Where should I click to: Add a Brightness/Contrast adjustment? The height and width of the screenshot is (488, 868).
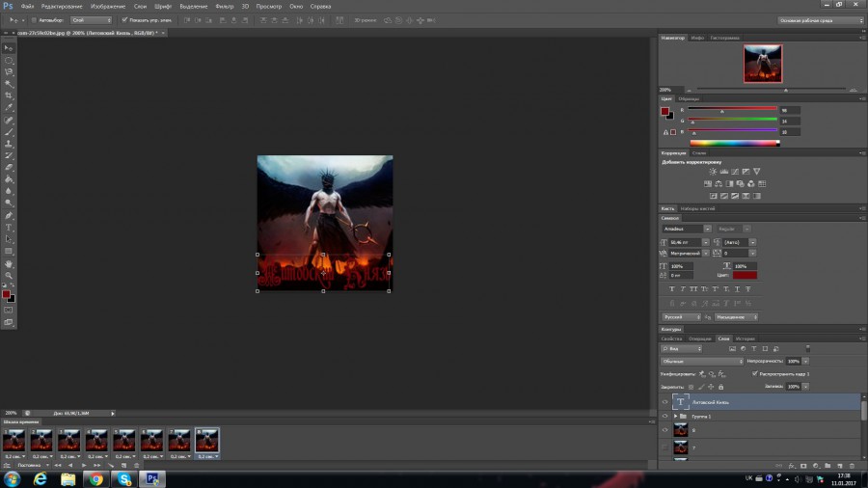[713, 172]
